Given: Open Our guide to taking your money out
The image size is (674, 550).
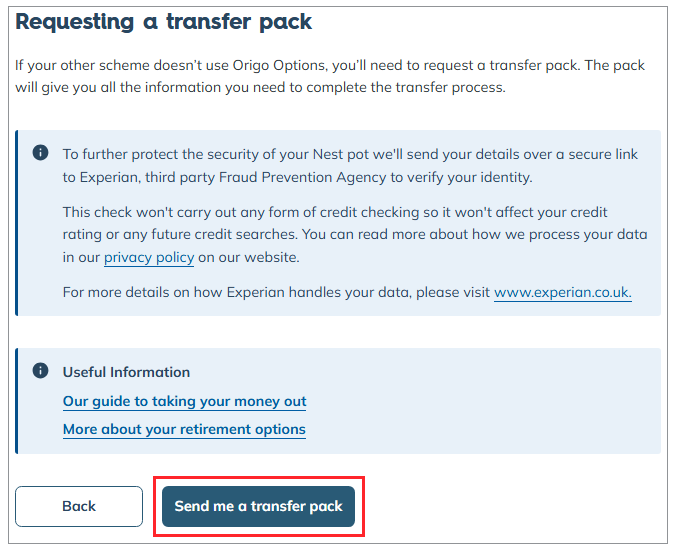Looking at the screenshot, I should 184,401.
